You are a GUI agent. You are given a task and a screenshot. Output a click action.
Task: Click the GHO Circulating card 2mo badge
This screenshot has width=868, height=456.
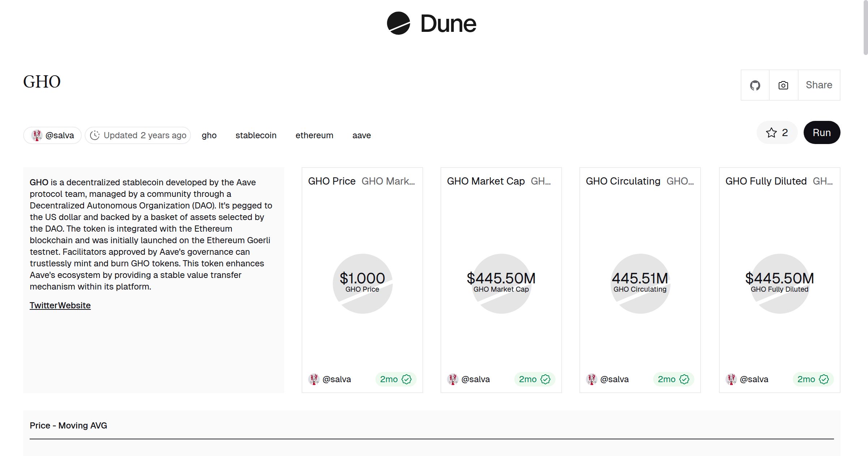coord(673,379)
